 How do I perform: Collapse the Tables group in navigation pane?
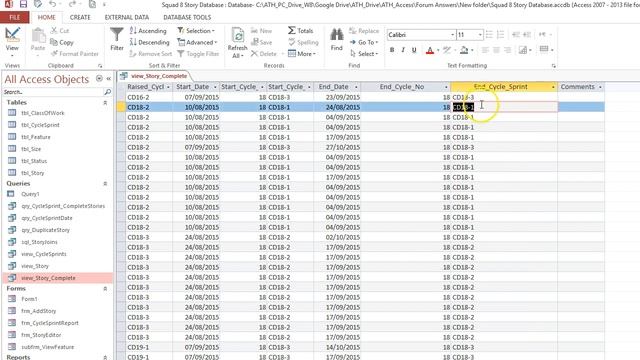[x=105, y=103]
